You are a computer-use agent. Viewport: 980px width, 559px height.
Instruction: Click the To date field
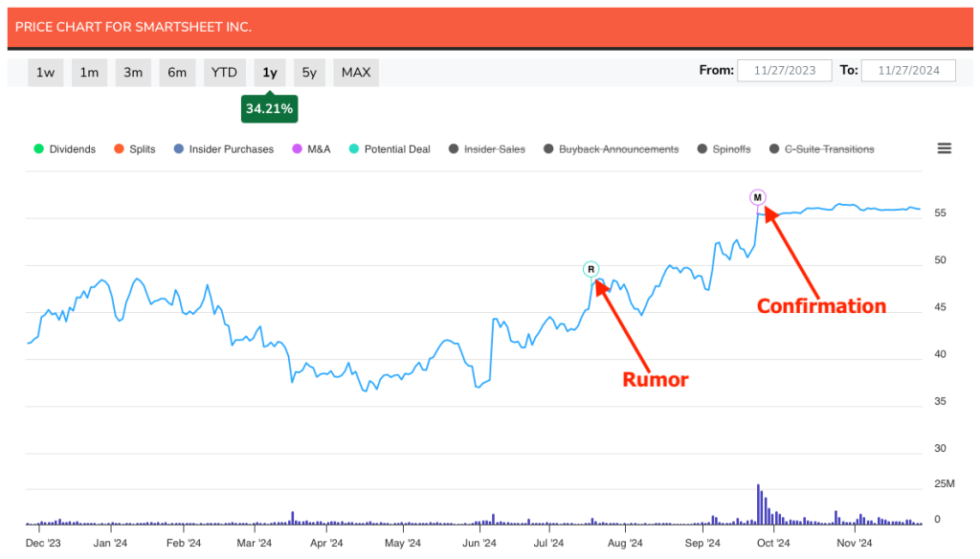pyautogui.click(x=908, y=71)
